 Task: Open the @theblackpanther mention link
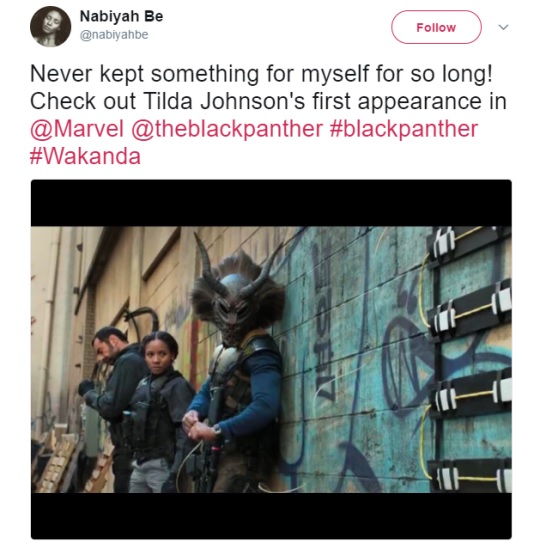tap(227, 129)
